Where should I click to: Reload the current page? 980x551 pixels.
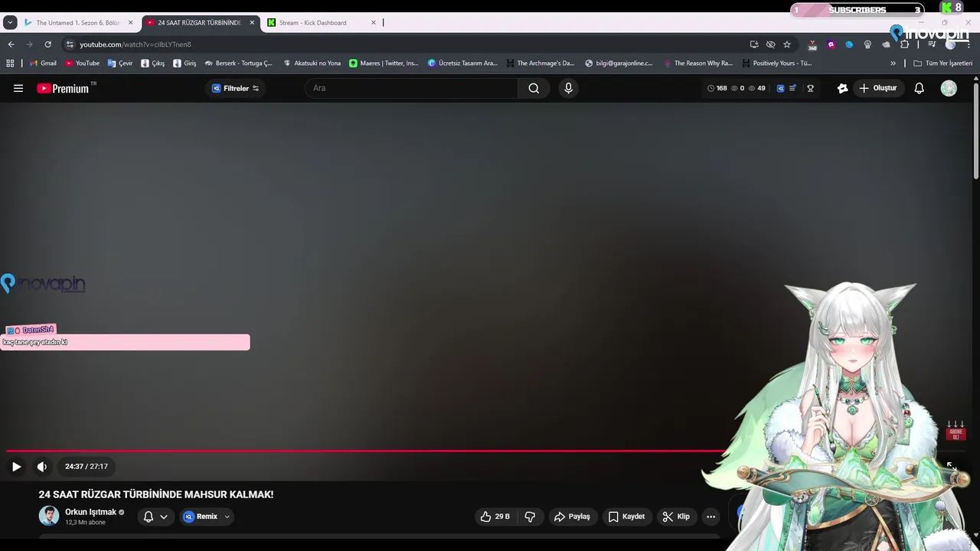click(47, 44)
